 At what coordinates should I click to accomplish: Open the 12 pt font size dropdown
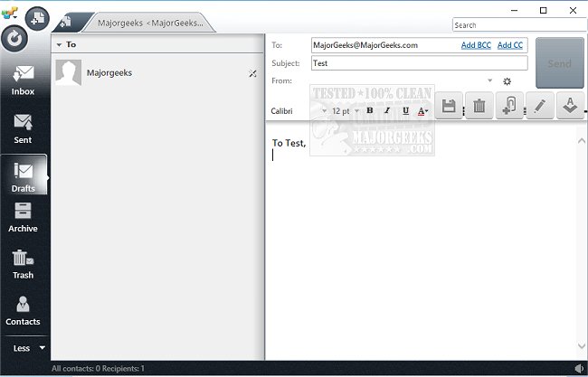pos(357,111)
